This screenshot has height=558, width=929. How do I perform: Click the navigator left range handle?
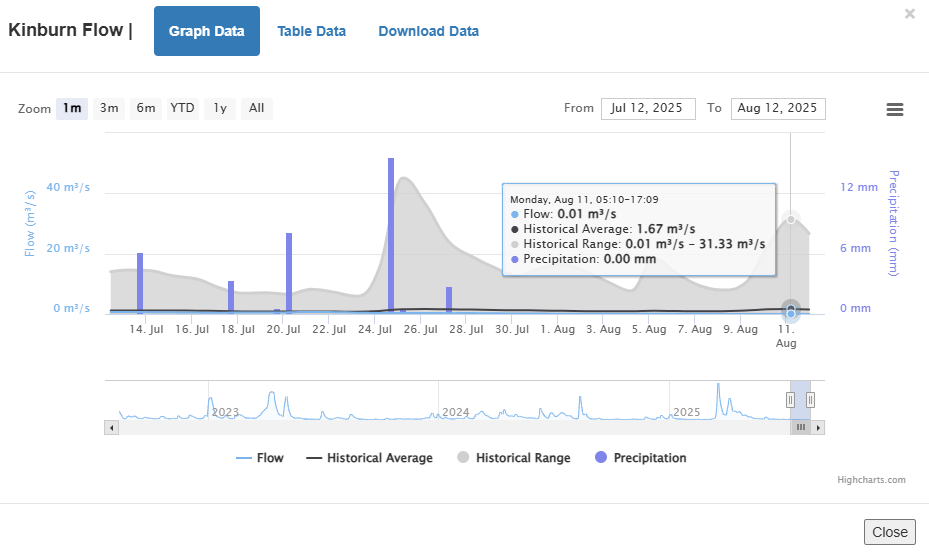coord(790,400)
